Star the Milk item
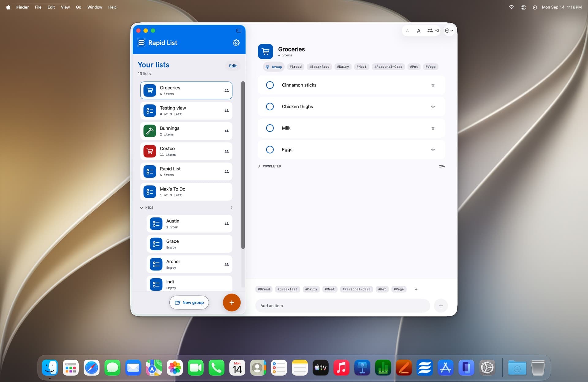 tap(433, 128)
